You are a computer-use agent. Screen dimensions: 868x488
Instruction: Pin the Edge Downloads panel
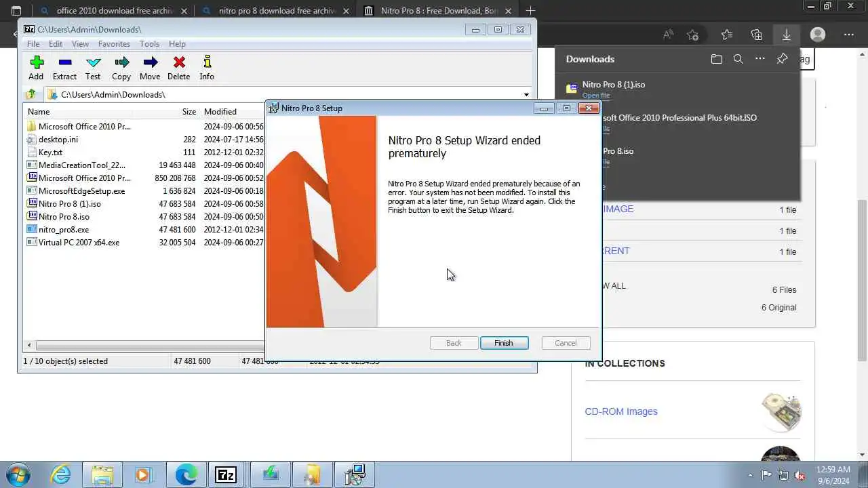pyautogui.click(x=782, y=59)
